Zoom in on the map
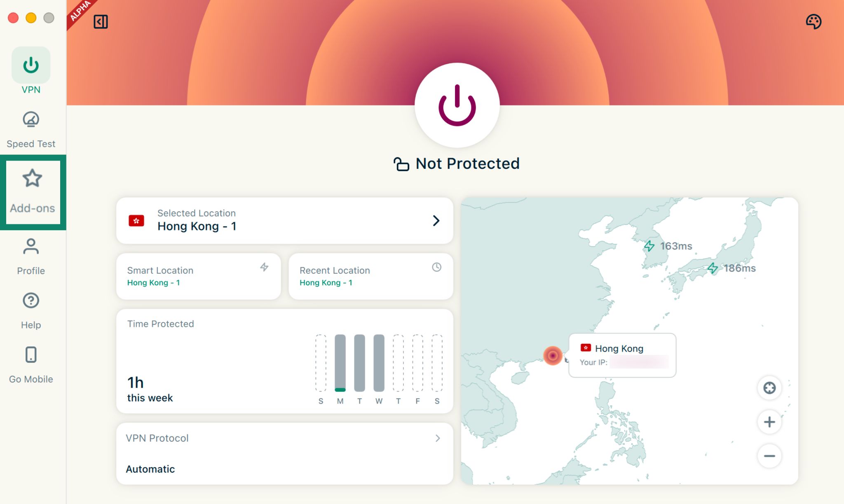This screenshot has height=504, width=844. point(769,422)
